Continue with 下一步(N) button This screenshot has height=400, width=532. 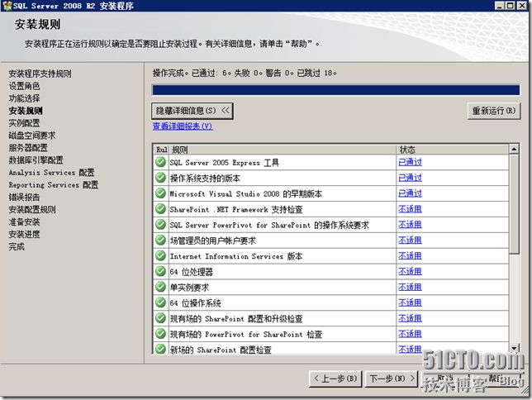pyautogui.click(x=392, y=379)
